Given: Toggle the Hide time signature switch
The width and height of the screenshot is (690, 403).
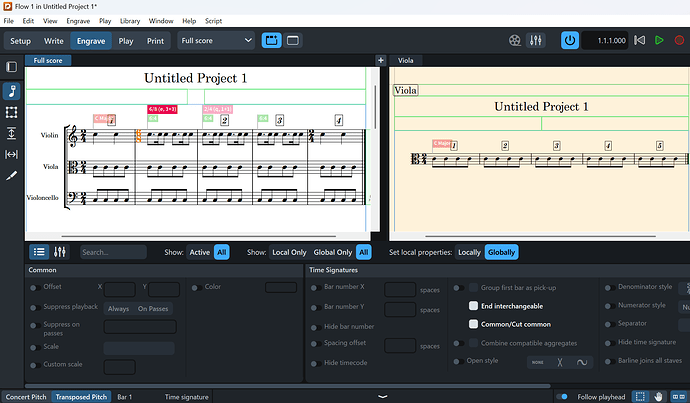Looking at the screenshot, I should pyautogui.click(x=610, y=343).
